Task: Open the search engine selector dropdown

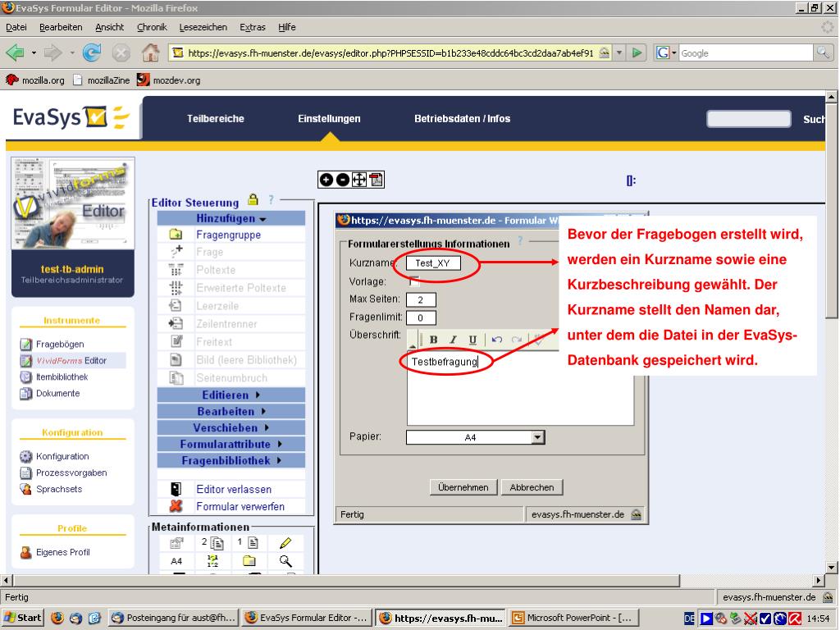Action: coord(667,52)
